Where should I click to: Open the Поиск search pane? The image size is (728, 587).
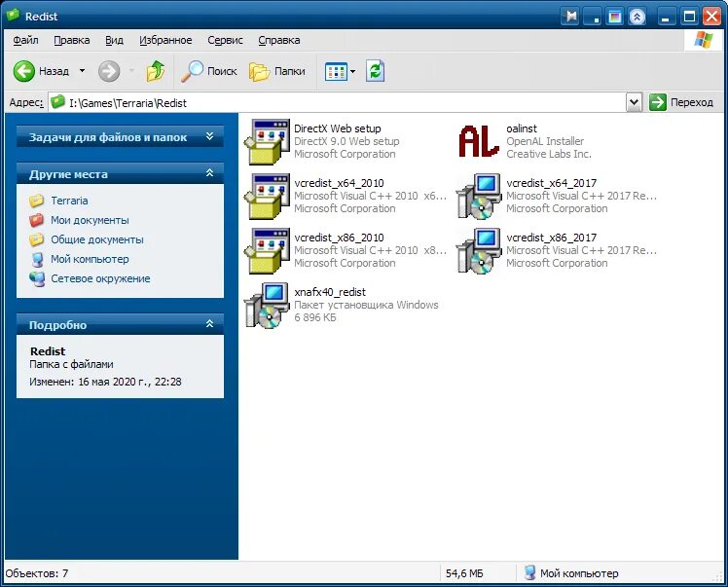click(208, 71)
